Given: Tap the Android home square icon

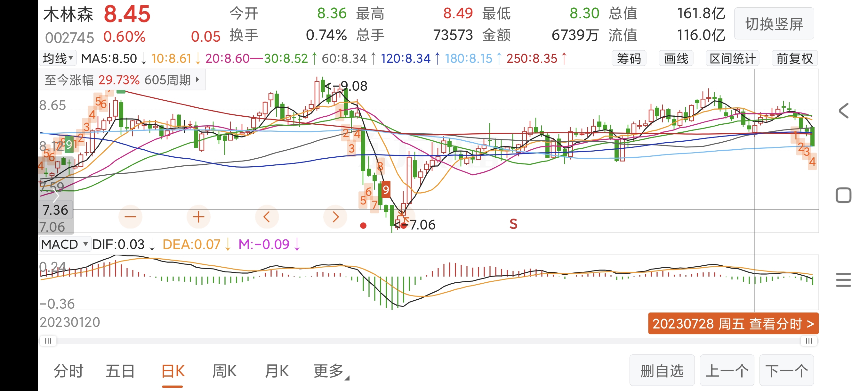Looking at the screenshot, I should [x=843, y=195].
